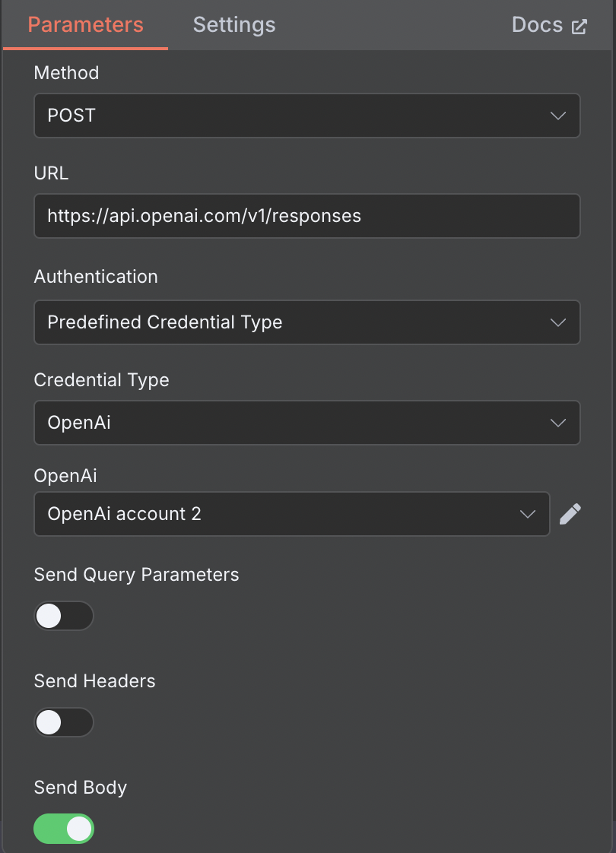Click the chevron arrow in the Authentication field
This screenshot has width=616, height=853.
point(557,322)
